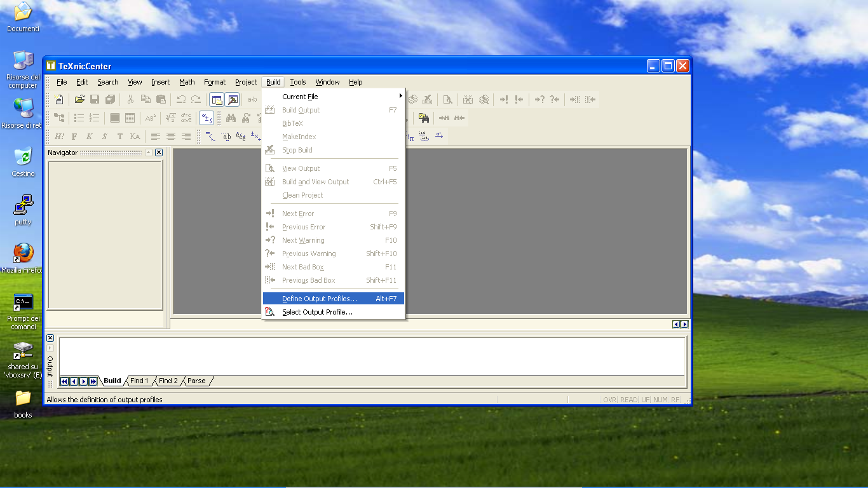Click the Redo arrow icon
868x488 pixels.
click(196, 99)
